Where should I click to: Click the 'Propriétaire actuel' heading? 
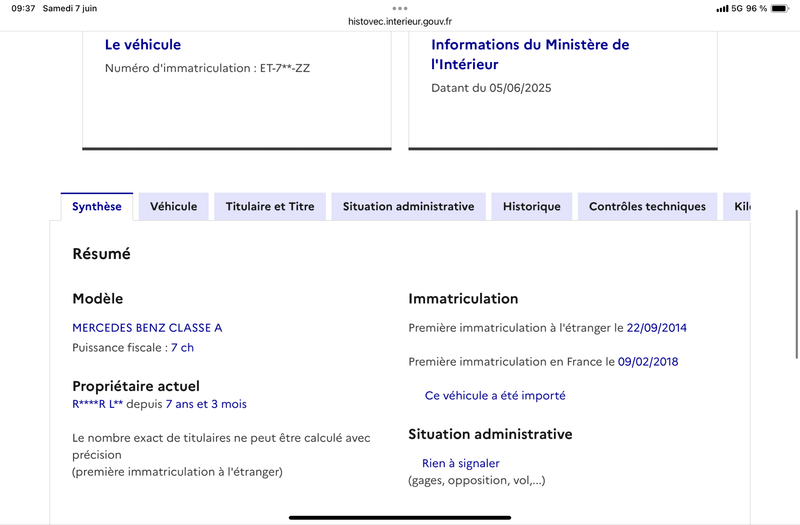(x=136, y=386)
